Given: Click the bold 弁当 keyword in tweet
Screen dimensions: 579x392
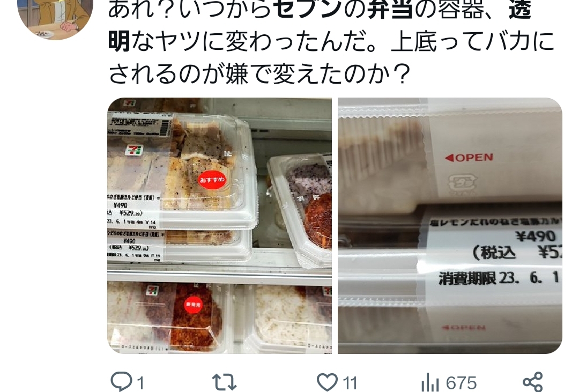Looking at the screenshot, I should click(x=390, y=10).
